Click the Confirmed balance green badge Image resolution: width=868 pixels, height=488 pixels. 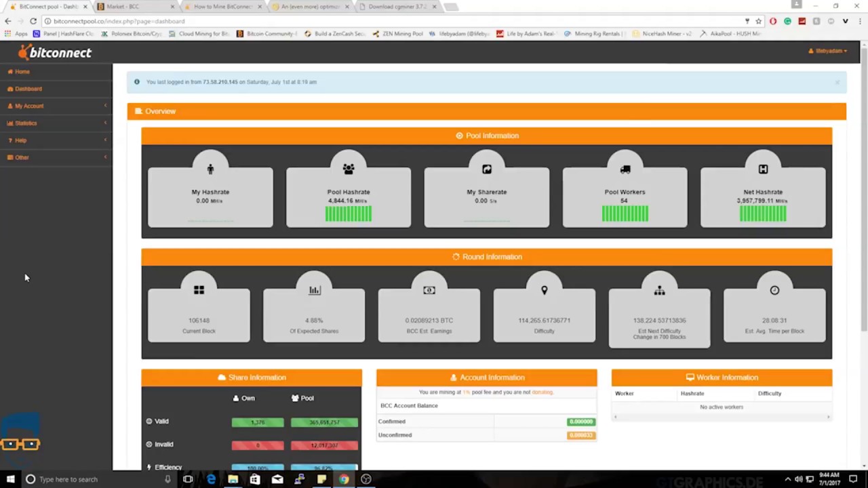tap(581, 422)
